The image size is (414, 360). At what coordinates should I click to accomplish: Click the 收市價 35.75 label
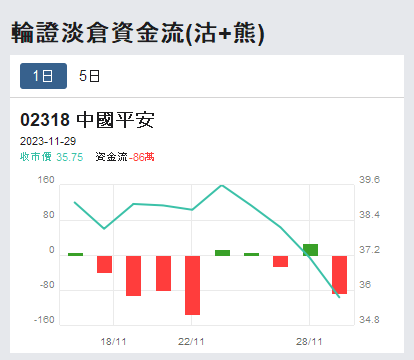pos(51,157)
